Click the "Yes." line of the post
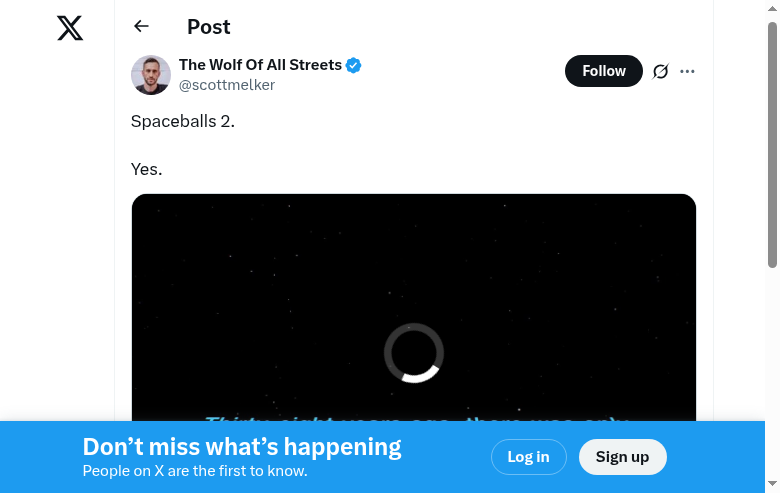The height and width of the screenshot is (493, 780). pos(147,169)
